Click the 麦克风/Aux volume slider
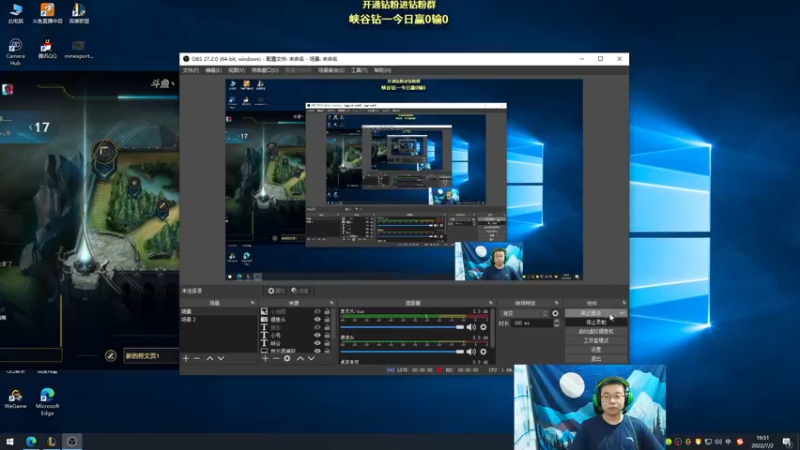Image resolution: width=800 pixels, height=450 pixels. 402,327
